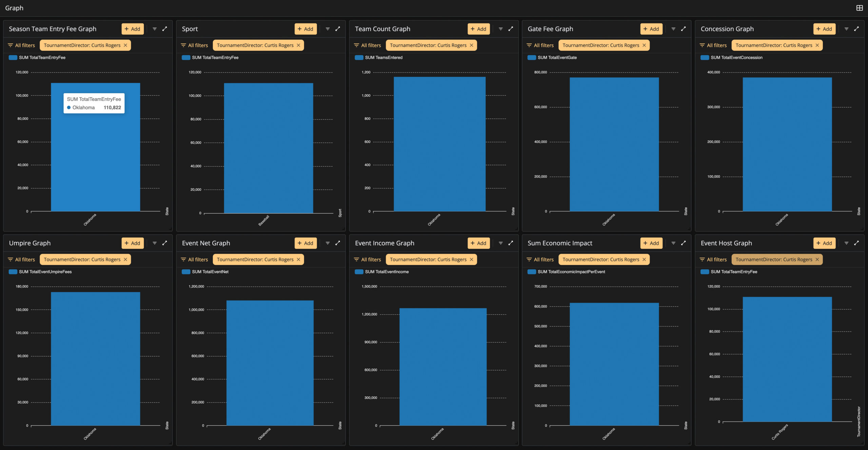Toggle SUM TotalEventGate legend swatch
The image size is (868, 450).
coord(532,57)
